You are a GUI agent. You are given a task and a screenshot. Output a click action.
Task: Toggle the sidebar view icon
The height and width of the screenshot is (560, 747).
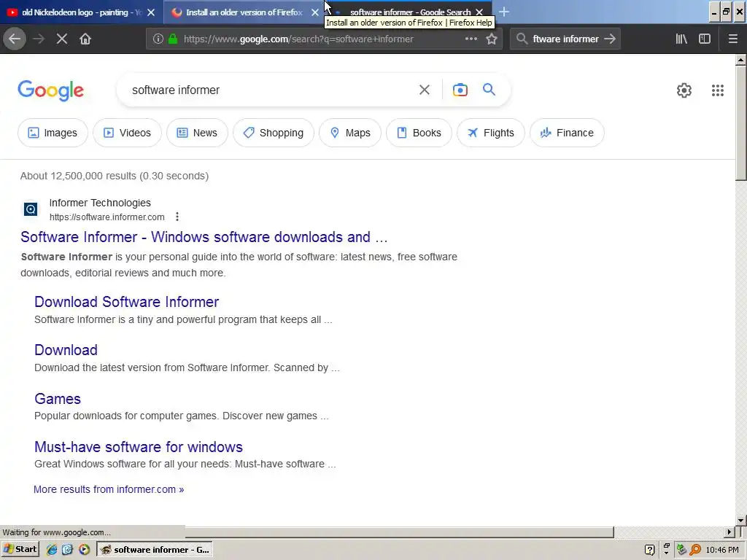pyautogui.click(x=705, y=39)
